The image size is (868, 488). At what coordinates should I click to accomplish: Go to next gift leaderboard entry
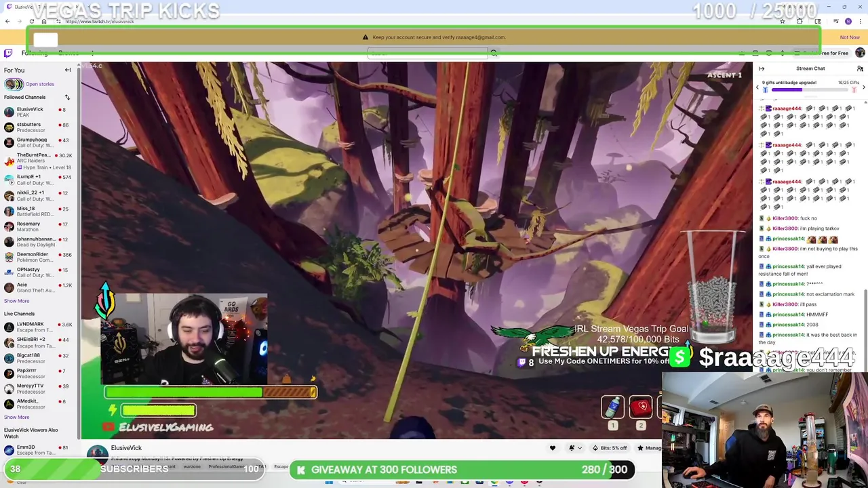(x=863, y=87)
